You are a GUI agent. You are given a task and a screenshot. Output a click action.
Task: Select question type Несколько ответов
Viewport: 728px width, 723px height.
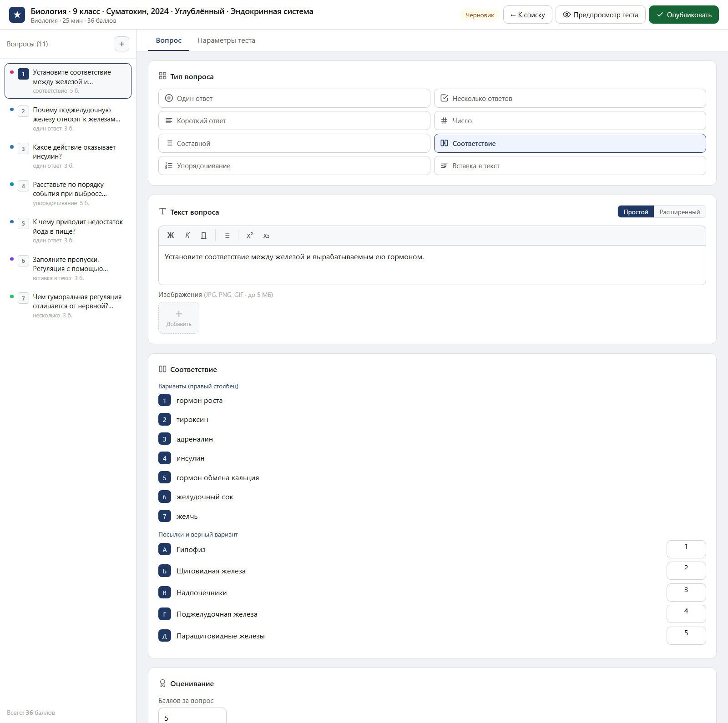(x=570, y=98)
